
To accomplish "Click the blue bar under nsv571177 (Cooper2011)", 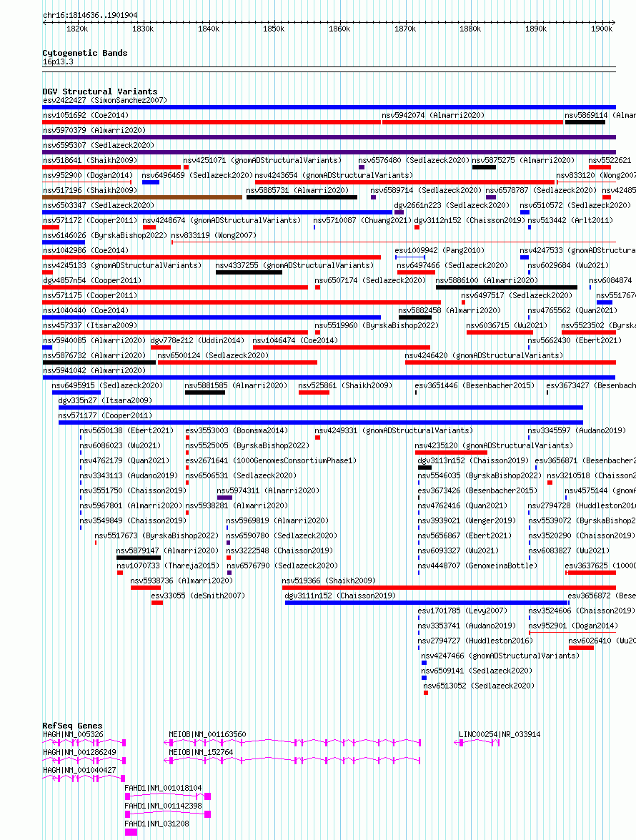I will pyautogui.click(x=321, y=422).
